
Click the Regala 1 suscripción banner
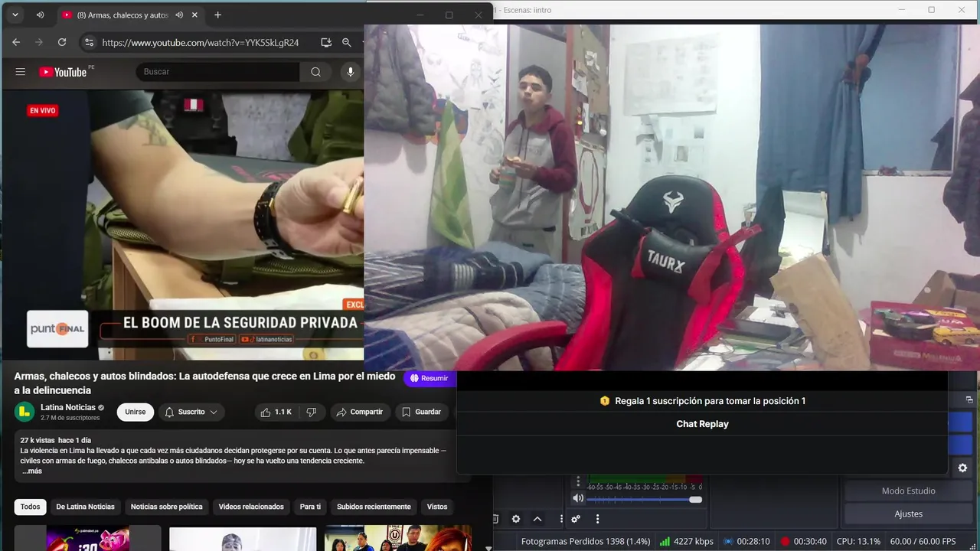point(702,401)
